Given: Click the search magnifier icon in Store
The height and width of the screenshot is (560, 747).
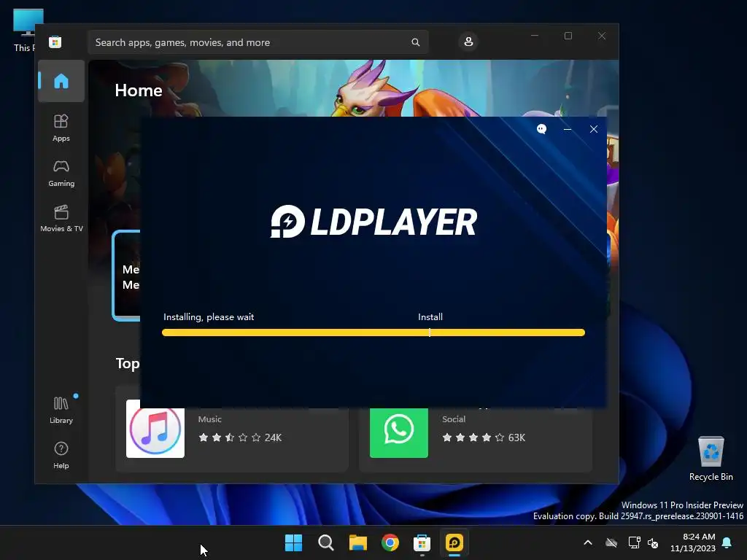Looking at the screenshot, I should (x=415, y=42).
